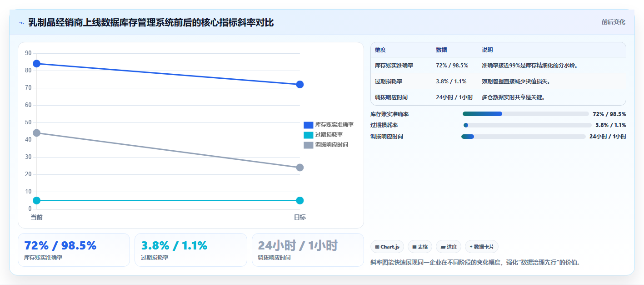644x285 pixels.
Task: Click 库存账实准确率 label beside progress bar
Action: [389, 114]
